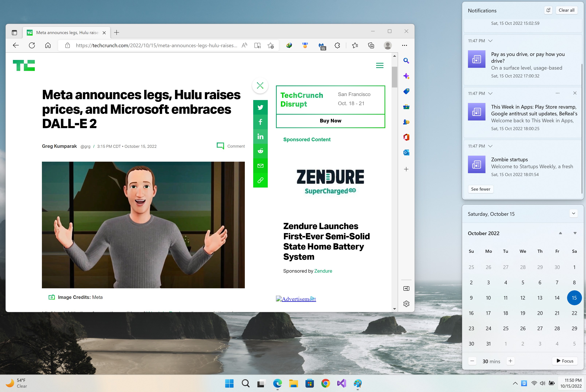The height and width of the screenshot is (392, 586).
Task: Add page to favorites star icon
Action: [270, 46]
